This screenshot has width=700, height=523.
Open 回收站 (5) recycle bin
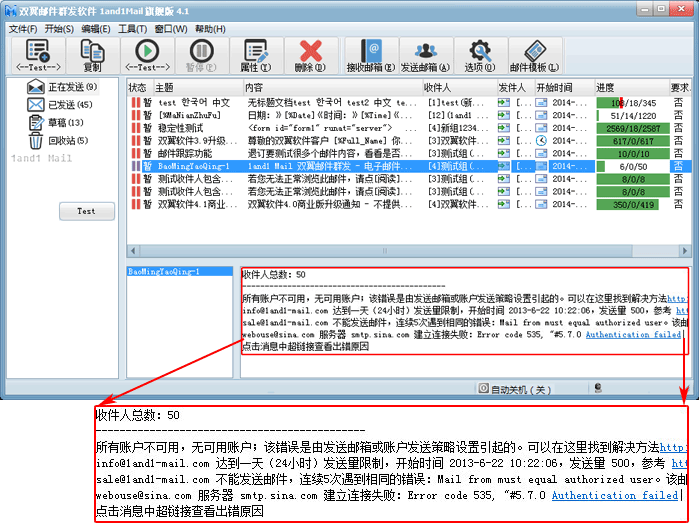(58, 141)
